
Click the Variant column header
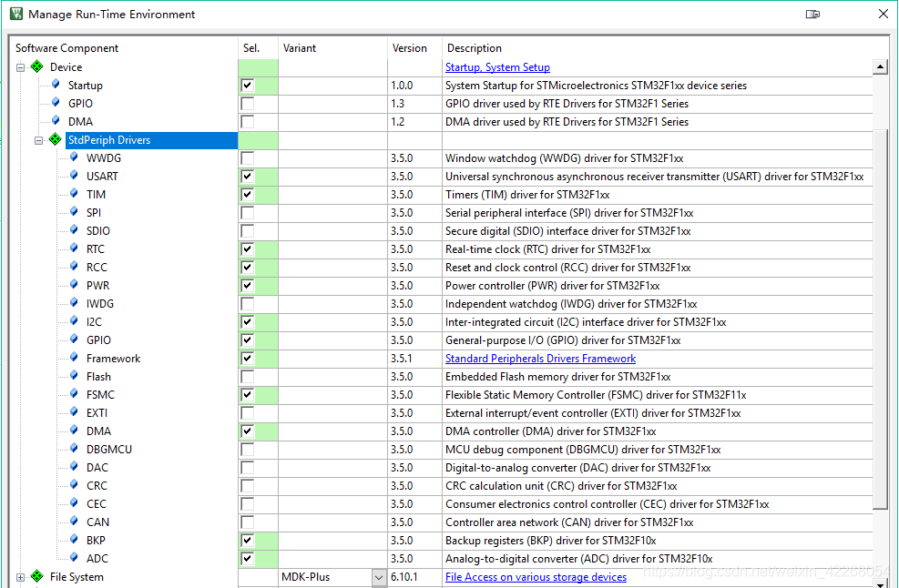[300, 48]
